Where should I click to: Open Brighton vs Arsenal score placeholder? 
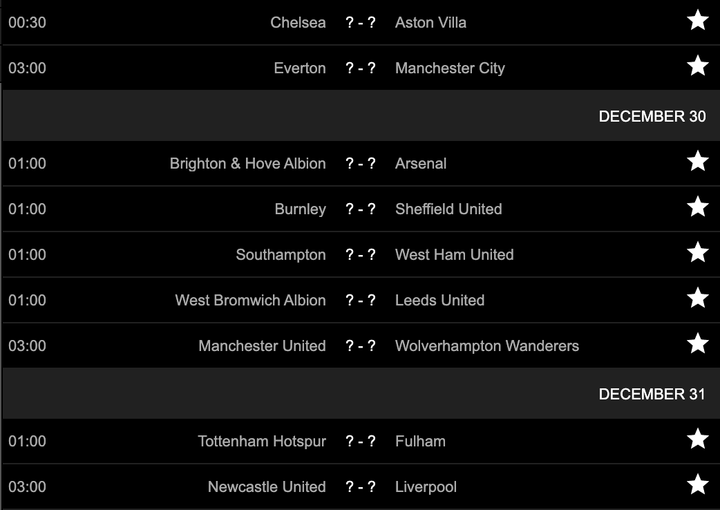(x=360, y=163)
